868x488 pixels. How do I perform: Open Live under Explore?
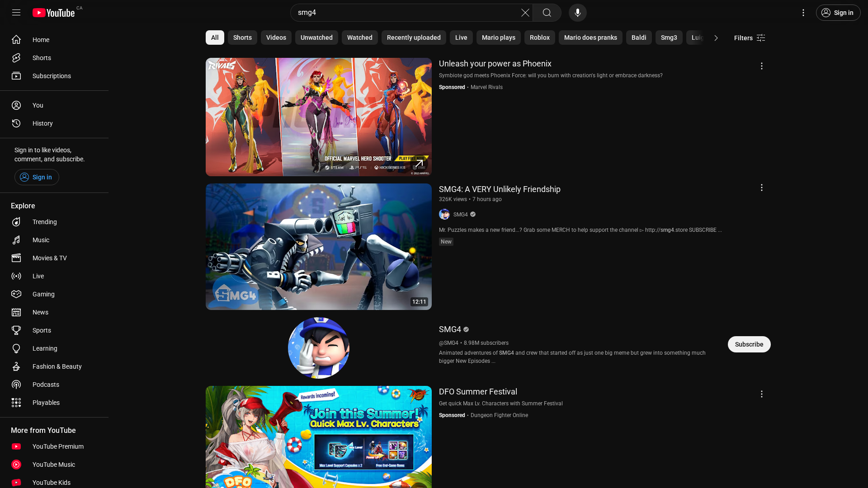[x=54, y=276]
